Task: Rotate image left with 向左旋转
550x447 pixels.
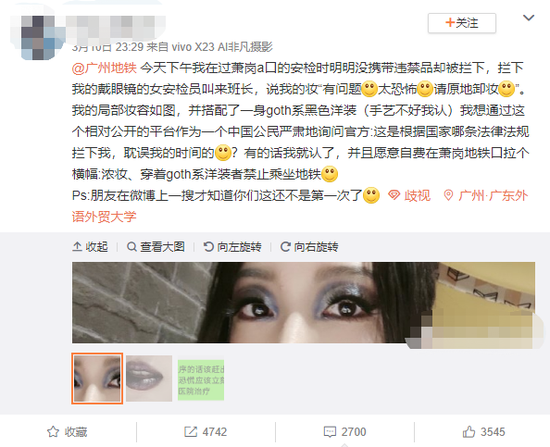Action: [233, 247]
